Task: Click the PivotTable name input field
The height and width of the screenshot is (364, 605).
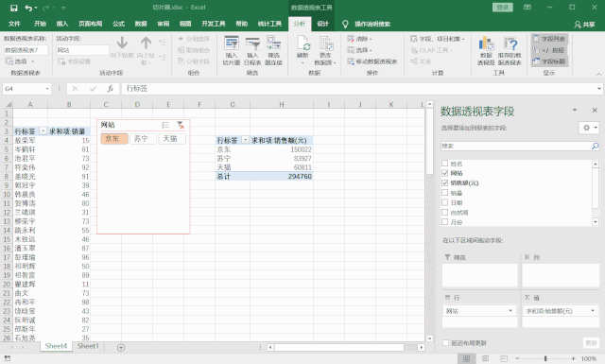Action: click(x=26, y=50)
